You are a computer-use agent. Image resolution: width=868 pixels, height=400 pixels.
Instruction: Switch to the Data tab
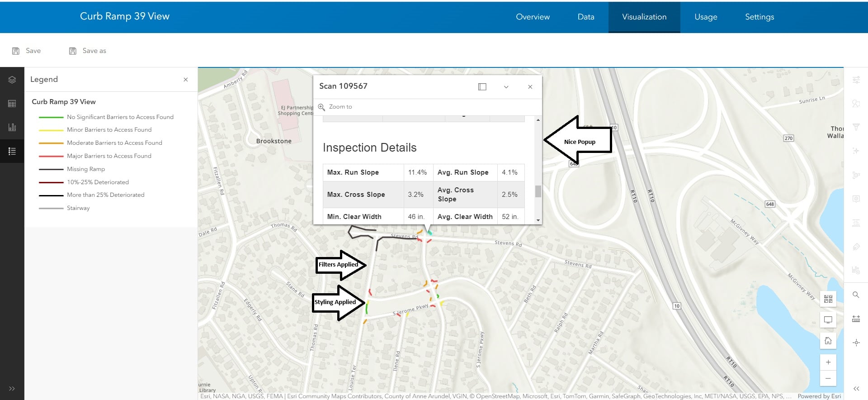click(x=586, y=17)
